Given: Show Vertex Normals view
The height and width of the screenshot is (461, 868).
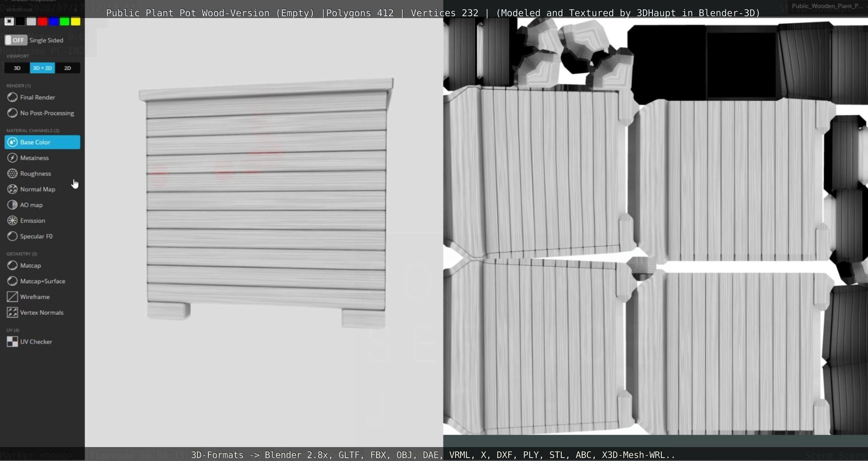Looking at the screenshot, I should [x=41, y=313].
